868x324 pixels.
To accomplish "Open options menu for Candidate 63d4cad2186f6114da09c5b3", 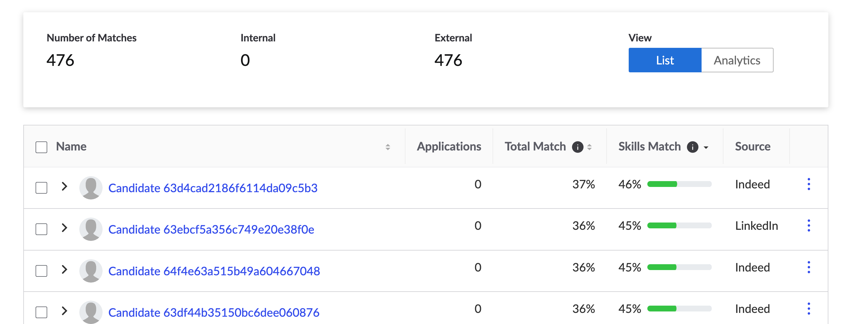I will click(809, 184).
